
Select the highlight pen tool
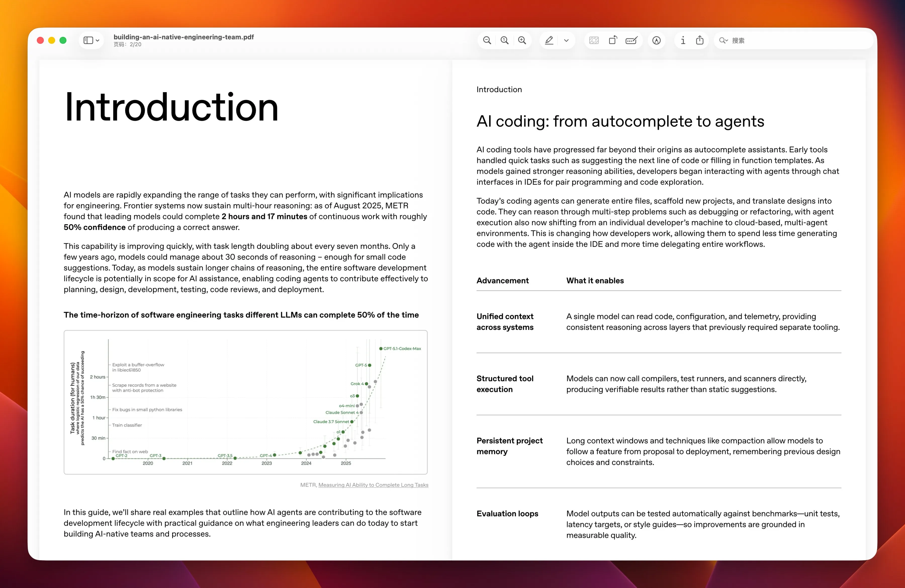coord(549,40)
